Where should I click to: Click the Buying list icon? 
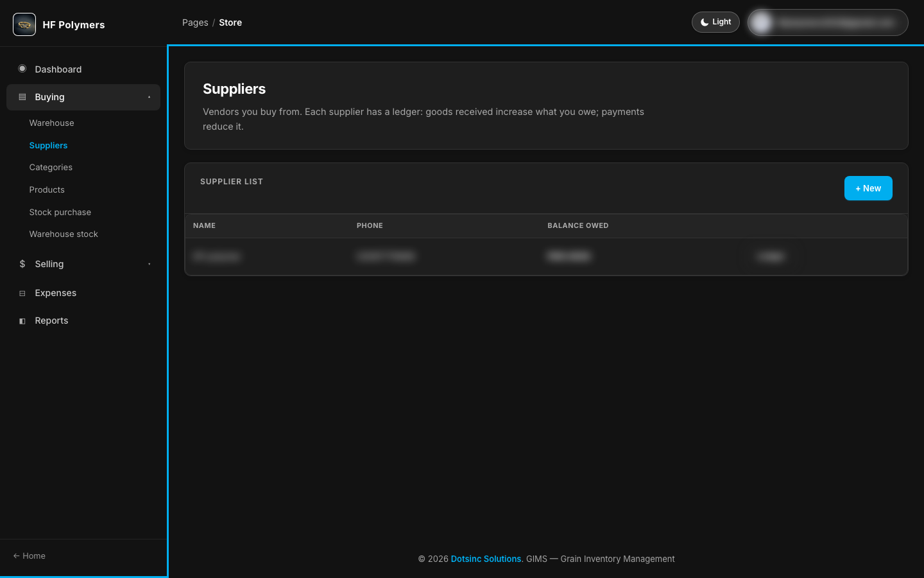click(22, 97)
